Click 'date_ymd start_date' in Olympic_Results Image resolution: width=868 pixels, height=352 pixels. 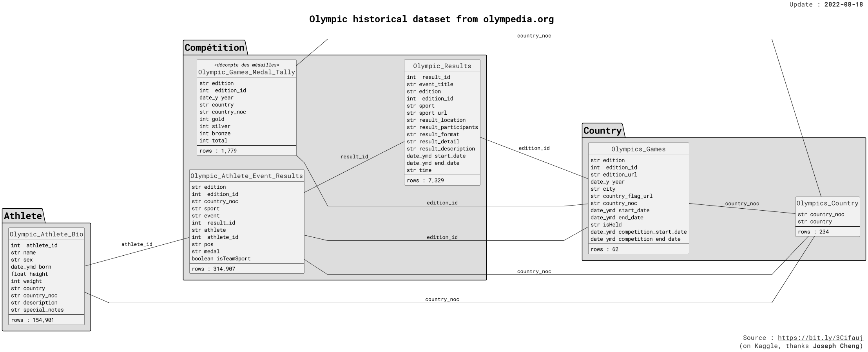coord(436,156)
